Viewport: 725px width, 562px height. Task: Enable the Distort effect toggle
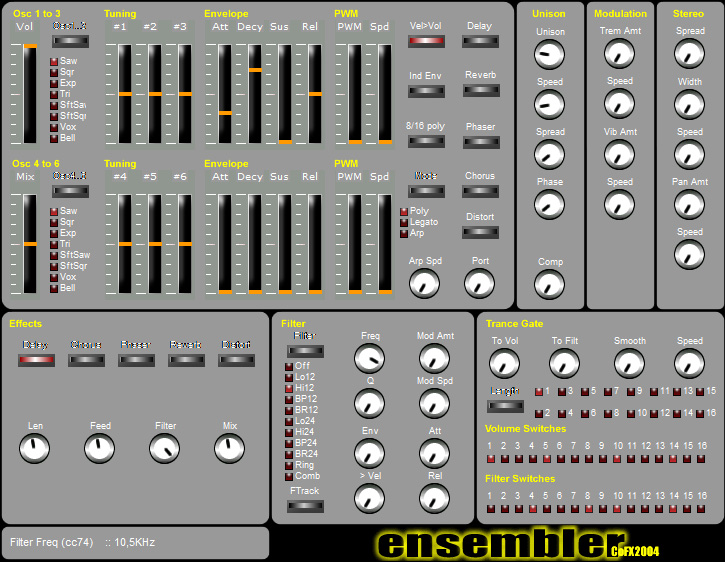click(480, 232)
